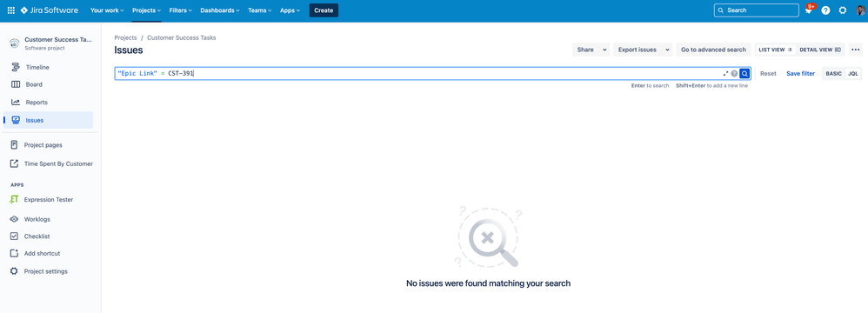Screen dimensions: 868x313
Task: Click the Add shortcut icon
Action: tap(15, 253)
